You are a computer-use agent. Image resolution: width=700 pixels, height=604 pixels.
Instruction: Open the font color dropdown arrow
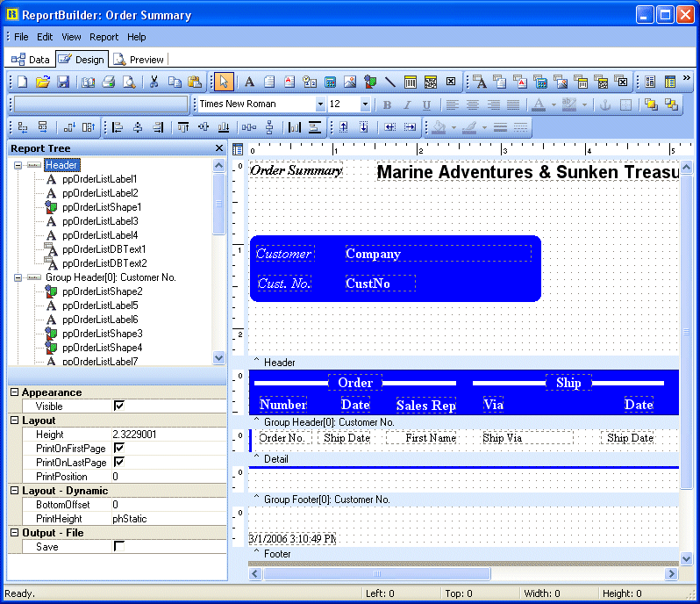pyautogui.click(x=554, y=105)
